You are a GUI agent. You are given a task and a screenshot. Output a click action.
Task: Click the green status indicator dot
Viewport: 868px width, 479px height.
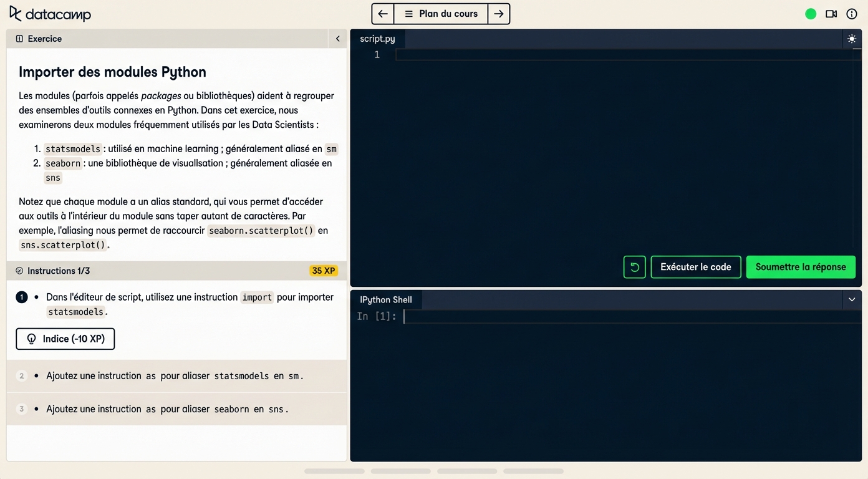click(811, 14)
